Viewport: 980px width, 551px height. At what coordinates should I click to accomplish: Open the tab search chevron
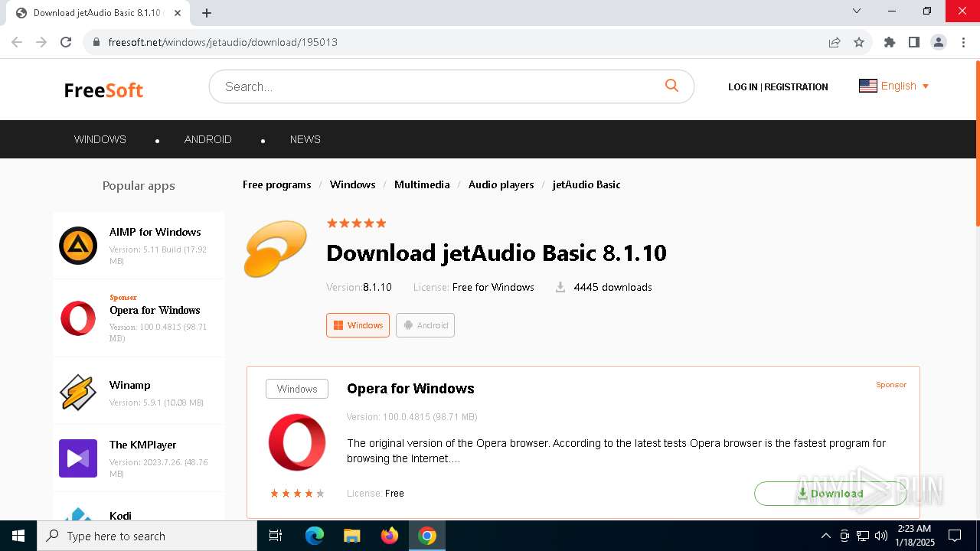point(857,11)
